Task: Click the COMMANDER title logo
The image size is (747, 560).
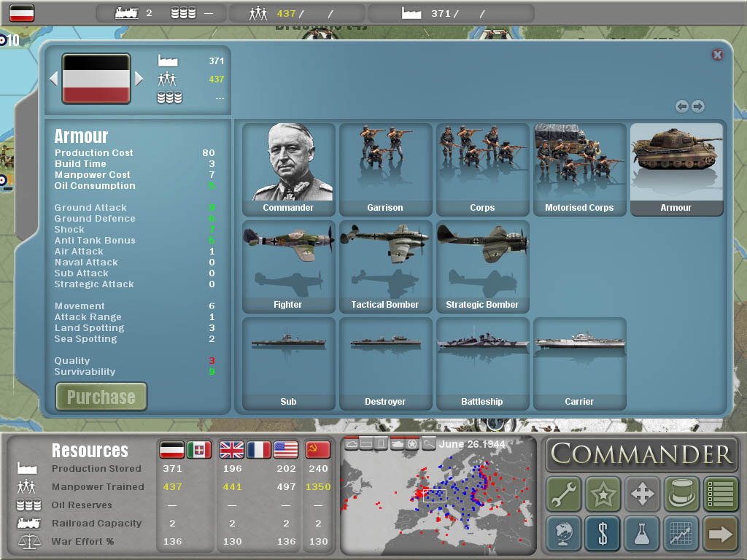Action: tap(642, 454)
